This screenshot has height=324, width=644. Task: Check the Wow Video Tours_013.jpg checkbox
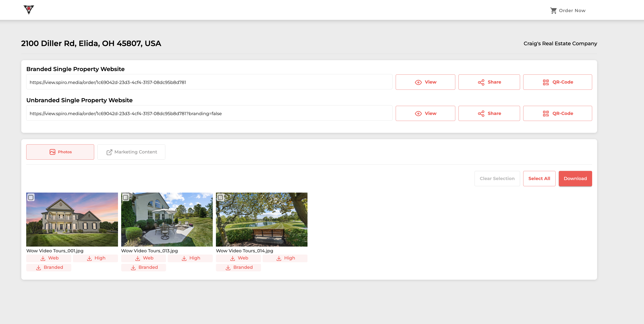(x=126, y=197)
